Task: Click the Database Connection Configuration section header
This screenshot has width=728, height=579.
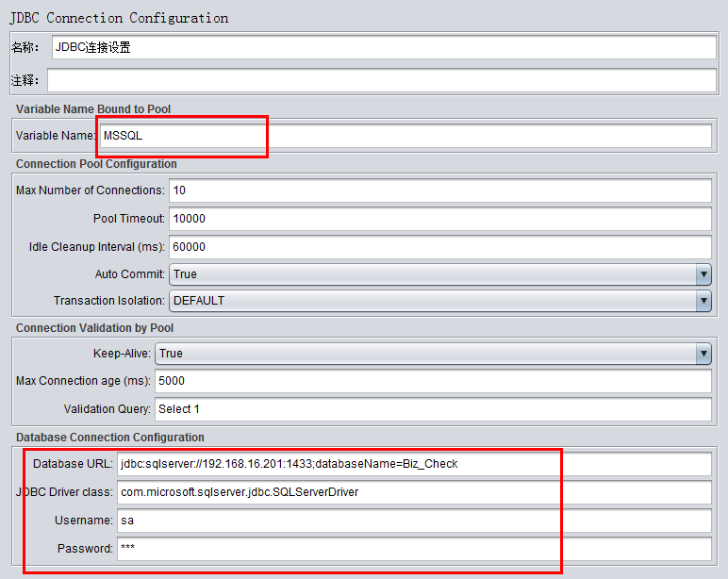Action: pos(110,438)
